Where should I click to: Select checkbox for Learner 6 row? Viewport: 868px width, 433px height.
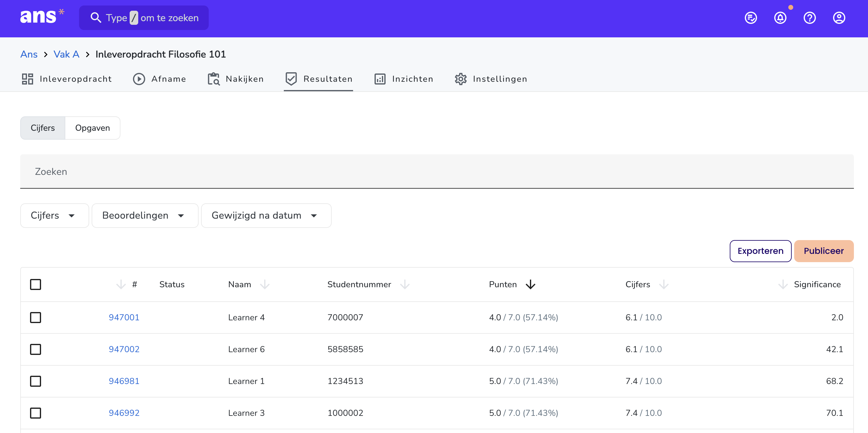click(x=35, y=349)
